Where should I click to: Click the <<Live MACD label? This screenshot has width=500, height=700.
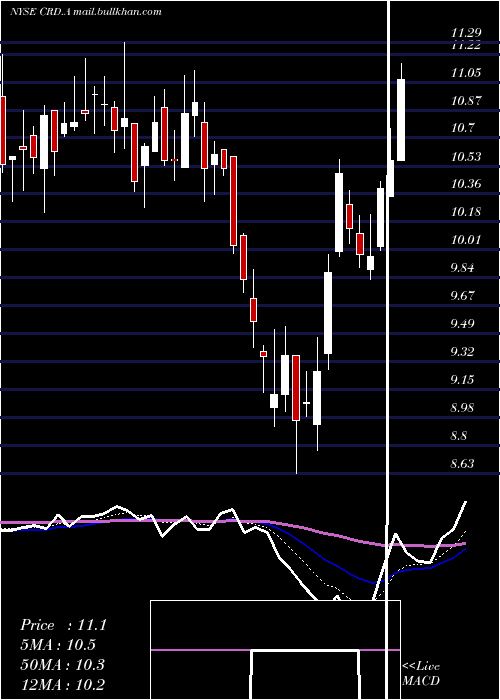click(x=421, y=673)
